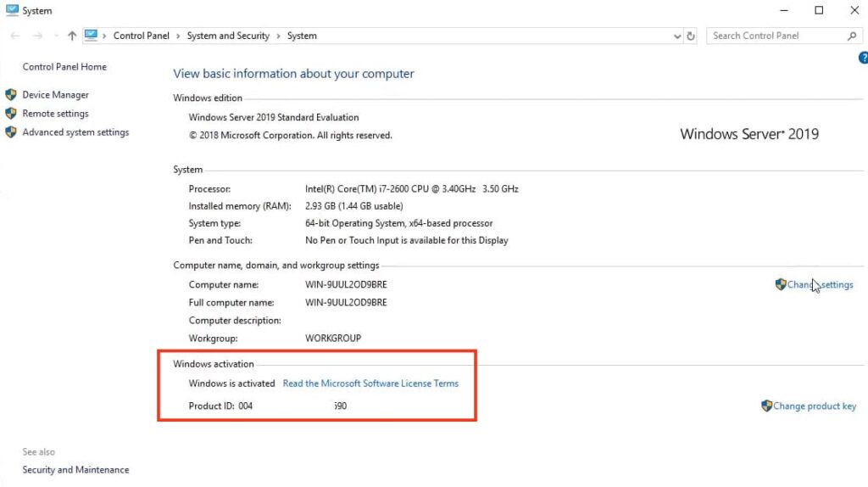
Task: Click the Change product key link
Action: point(814,406)
